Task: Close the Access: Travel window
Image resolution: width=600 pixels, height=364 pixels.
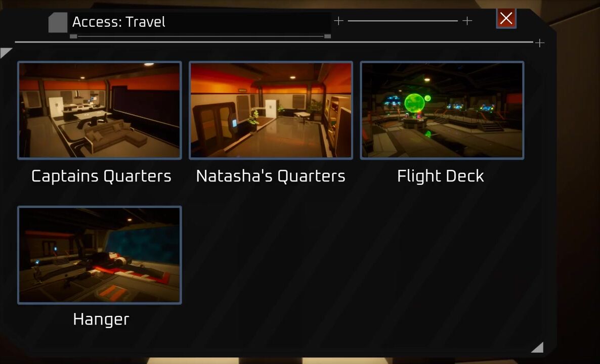Action: (x=506, y=18)
